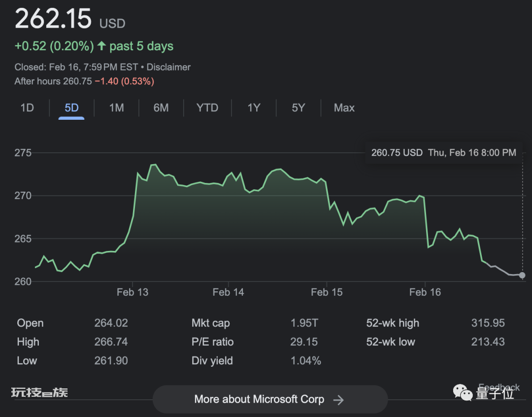This screenshot has width=532, height=417.
Task: Click the 52-wk high label
Action: pyautogui.click(x=393, y=323)
